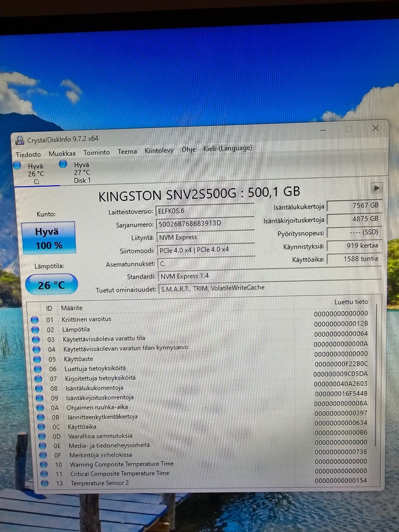The height and width of the screenshot is (532, 399).
Task: Click the status dot for Jännitteenkytkentäkertoja
Action: click(x=41, y=418)
